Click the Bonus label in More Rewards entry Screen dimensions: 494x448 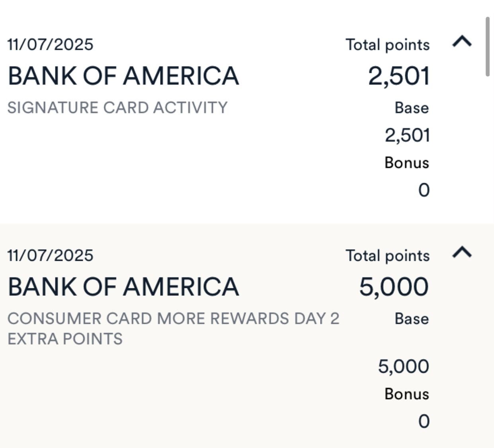407,394
